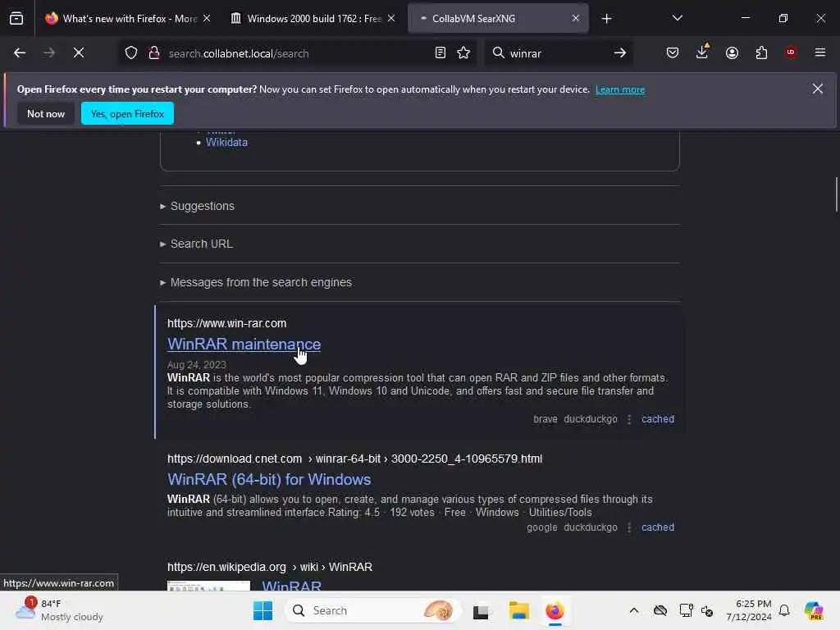Open cached link for win-rar.com result
840x630 pixels.
658,419
